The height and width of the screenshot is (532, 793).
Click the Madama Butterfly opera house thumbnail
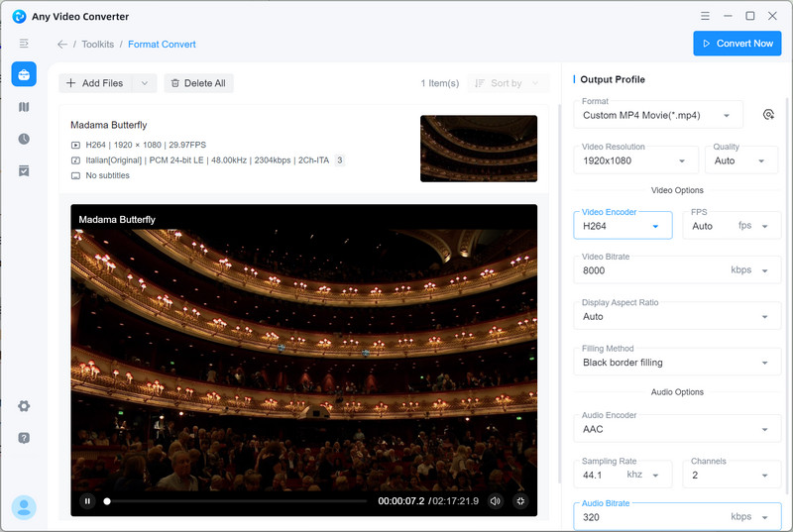479,149
